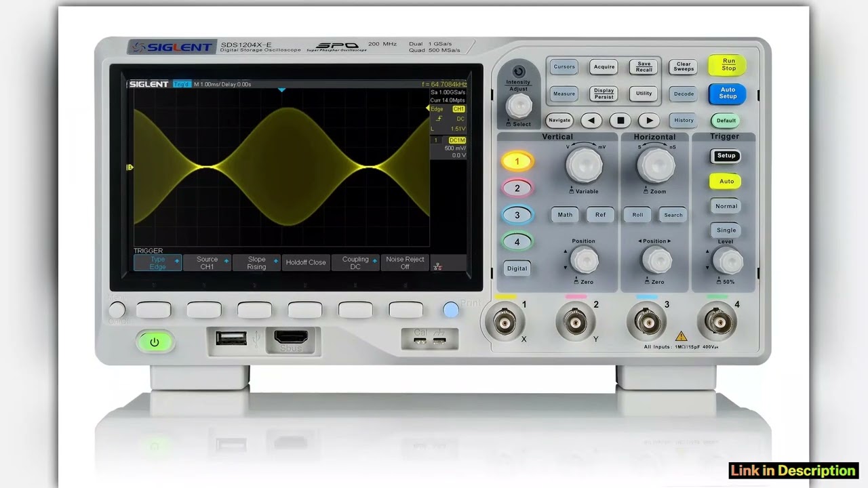This screenshot has width=868, height=488.
Task: Click the softkey under Noise Reject
Action: click(x=406, y=310)
